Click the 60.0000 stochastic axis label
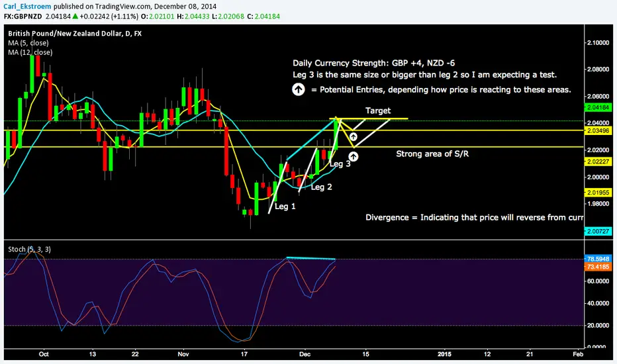The width and height of the screenshot is (617, 364). (x=598, y=281)
